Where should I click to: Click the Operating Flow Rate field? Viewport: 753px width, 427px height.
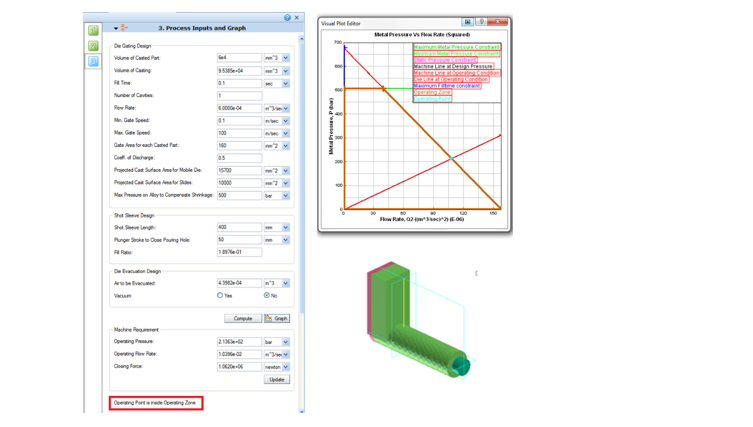click(239, 354)
